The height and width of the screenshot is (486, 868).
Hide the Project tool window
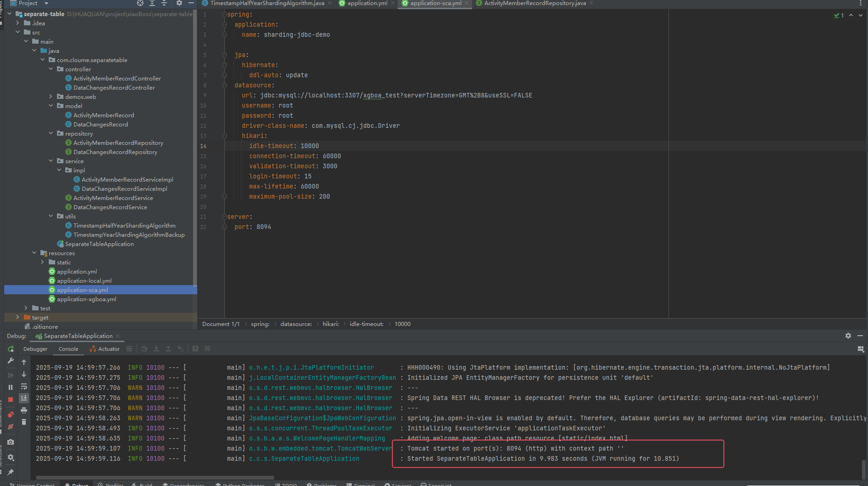[191, 3]
